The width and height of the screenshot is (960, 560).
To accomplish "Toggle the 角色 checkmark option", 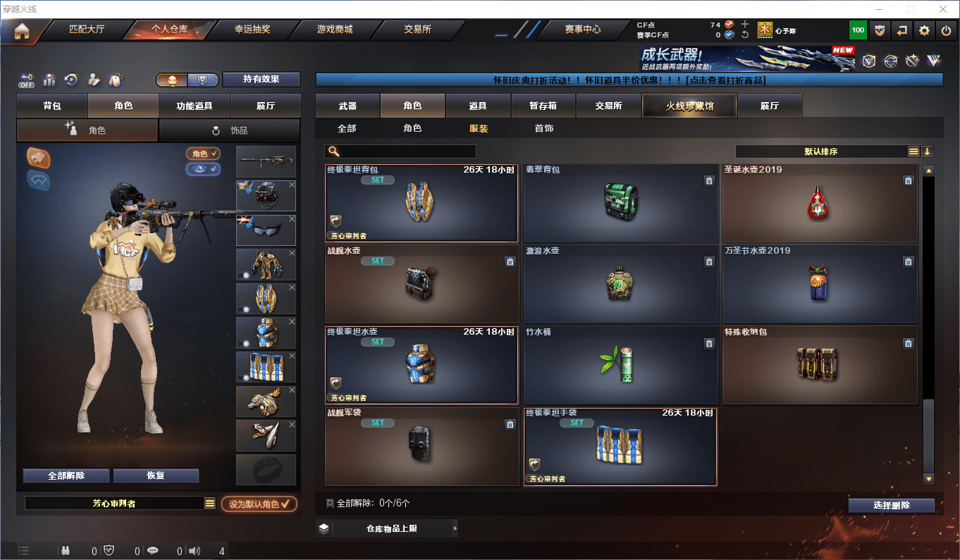I will pyautogui.click(x=203, y=154).
